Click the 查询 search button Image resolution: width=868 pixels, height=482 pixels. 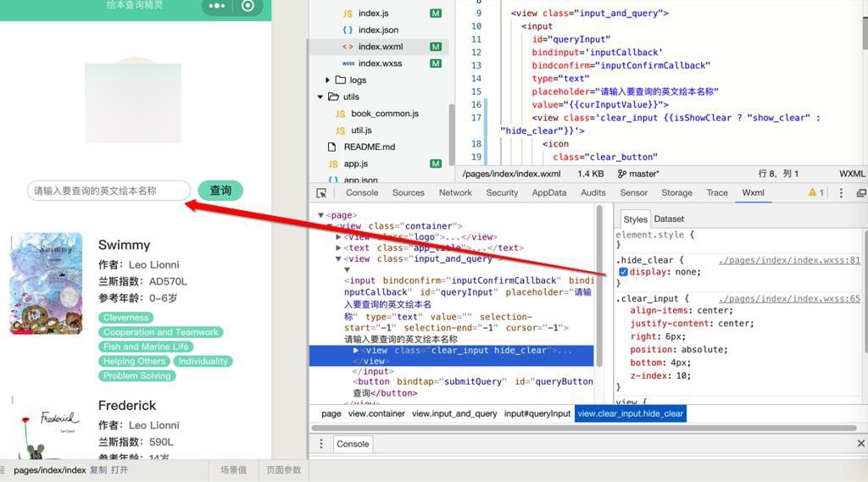220,191
